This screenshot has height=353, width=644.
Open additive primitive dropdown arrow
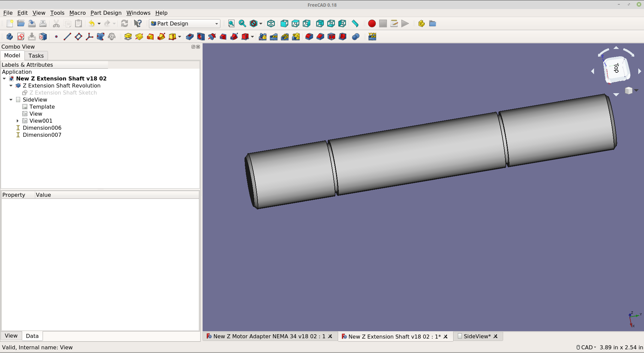coord(180,37)
